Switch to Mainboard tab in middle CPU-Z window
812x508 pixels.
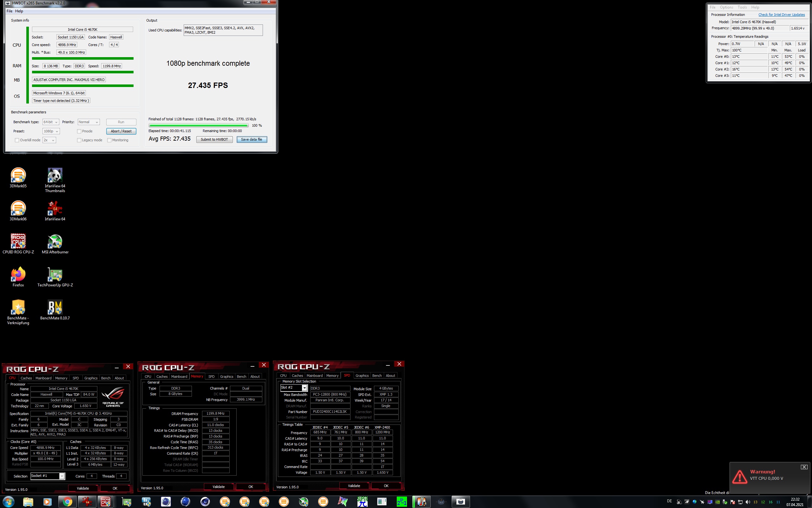(x=179, y=377)
